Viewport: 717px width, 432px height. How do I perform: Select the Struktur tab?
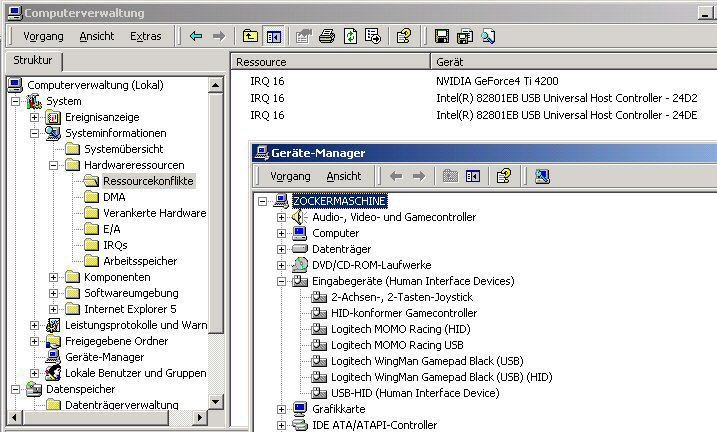33,60
